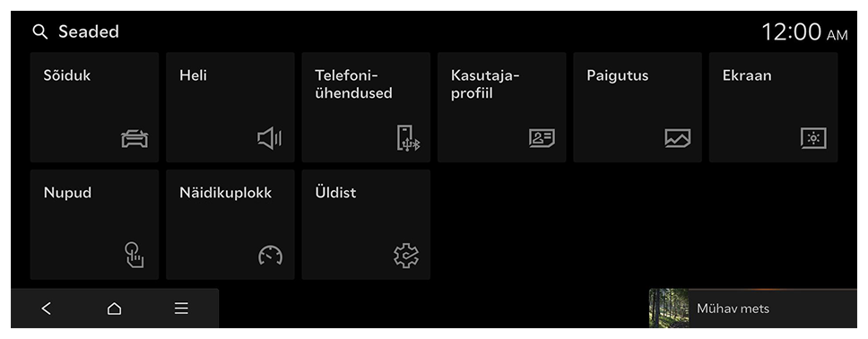Click the phone Bluetooth icon in Telefoniühendused
Screen dimensions: 868x339
408,138
